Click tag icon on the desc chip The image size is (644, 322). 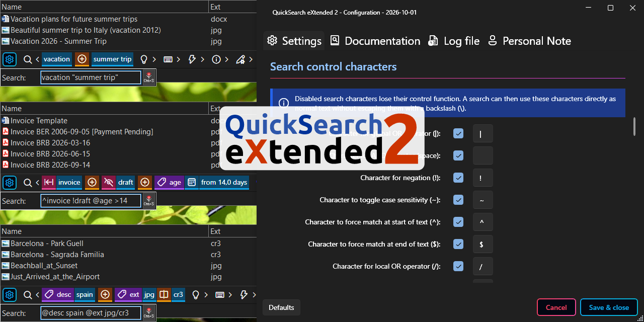(48, 295)
